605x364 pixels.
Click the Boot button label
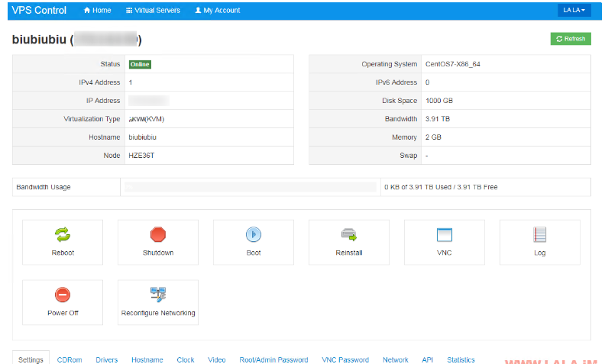(x=254, y=253)
